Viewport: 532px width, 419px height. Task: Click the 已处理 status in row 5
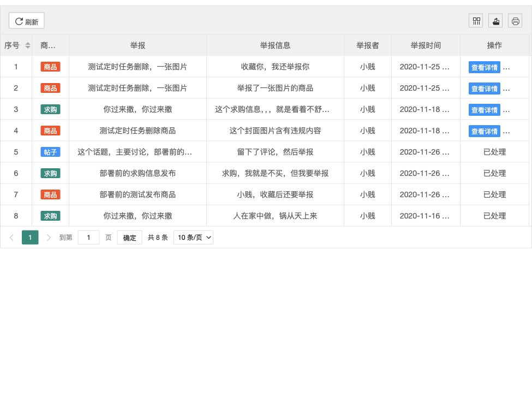494,152
